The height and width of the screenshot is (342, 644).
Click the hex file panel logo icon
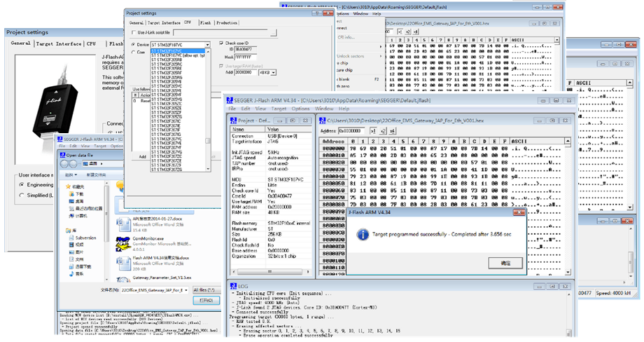pyautogui.click(x=323, y=121)
